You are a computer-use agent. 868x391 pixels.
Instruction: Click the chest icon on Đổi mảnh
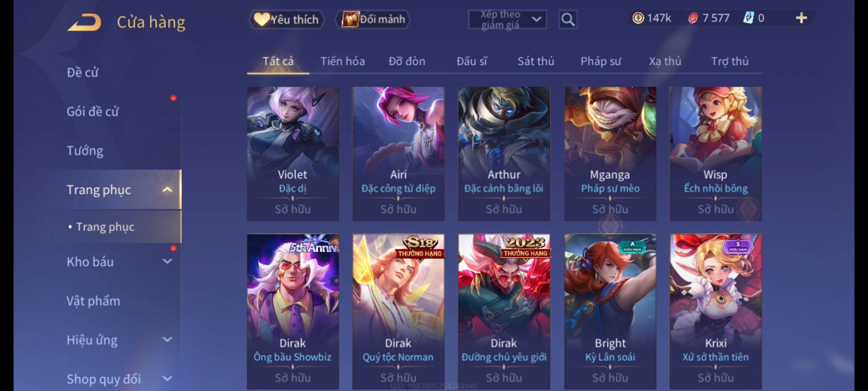(350, 19)
